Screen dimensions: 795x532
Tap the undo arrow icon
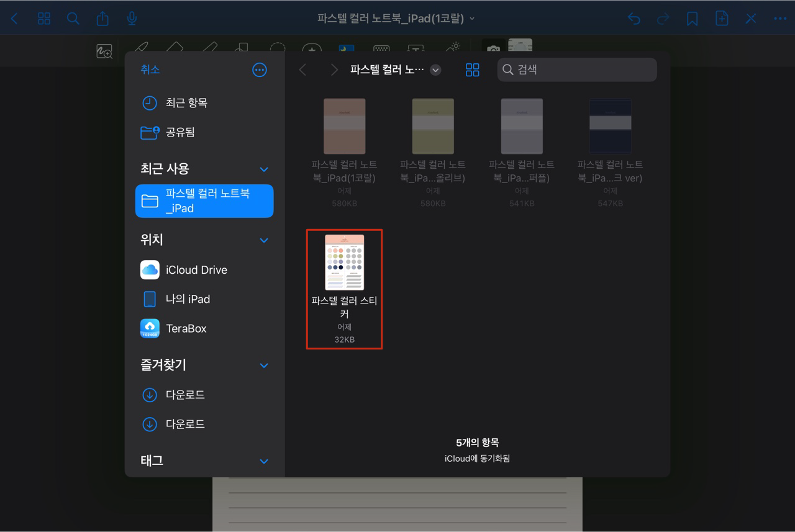coord(634,19)
